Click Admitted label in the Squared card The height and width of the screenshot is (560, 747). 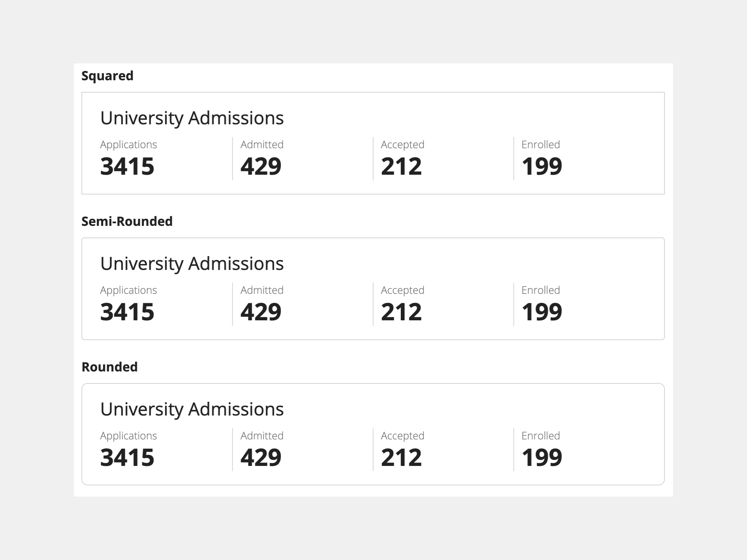(262, 144)
